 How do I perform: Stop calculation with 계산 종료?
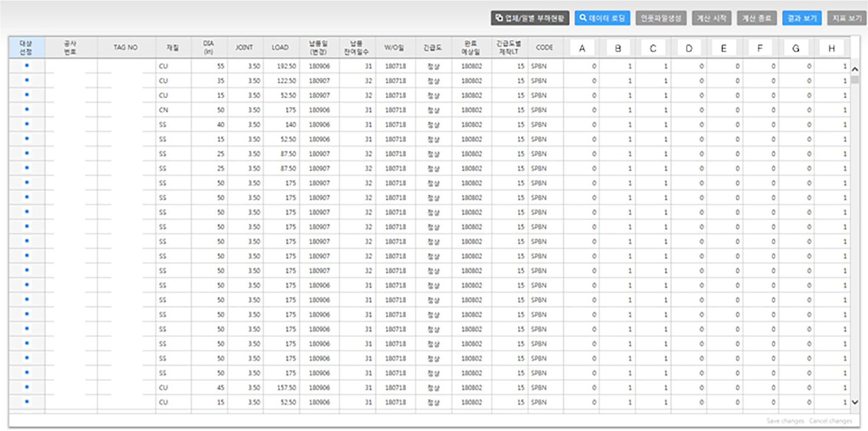757,18
